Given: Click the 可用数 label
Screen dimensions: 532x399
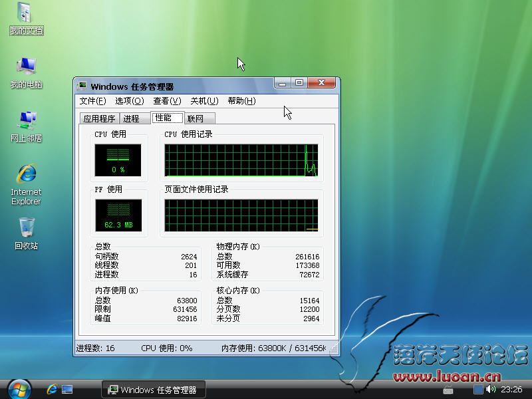Looking at the screenshot, I should click(x=228, y=265).
